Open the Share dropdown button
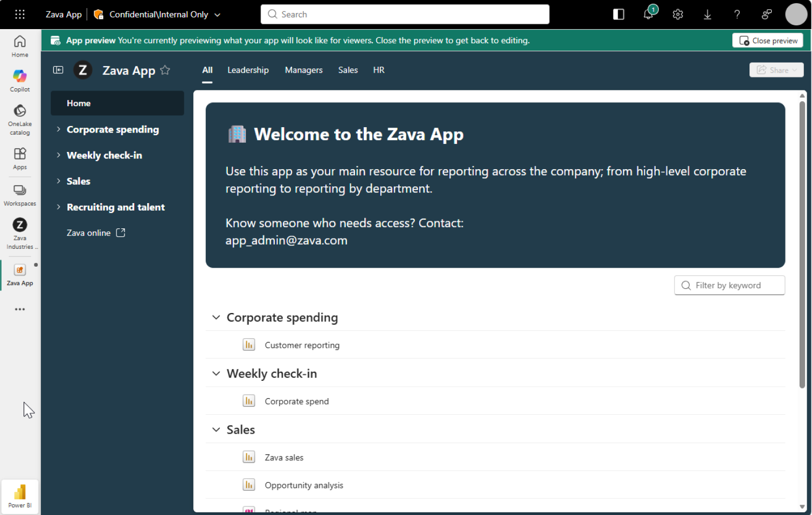 point(776,70)
